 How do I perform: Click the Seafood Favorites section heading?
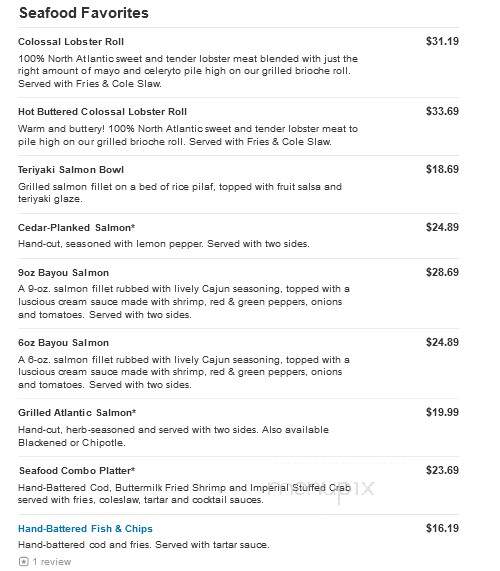84,13
